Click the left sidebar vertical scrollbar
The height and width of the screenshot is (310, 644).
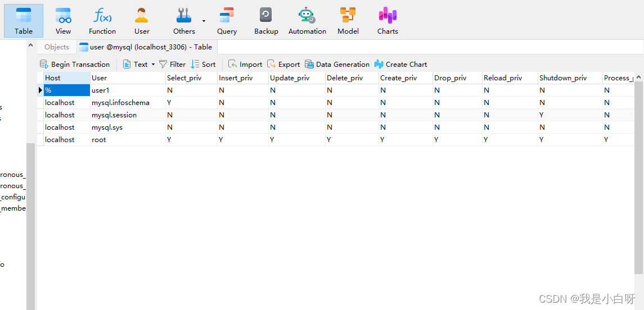pos(31,226)
